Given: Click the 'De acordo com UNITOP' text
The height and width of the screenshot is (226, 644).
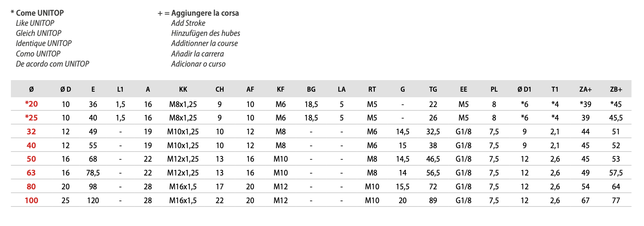Looking at the screenshot, I should (52, 64).
